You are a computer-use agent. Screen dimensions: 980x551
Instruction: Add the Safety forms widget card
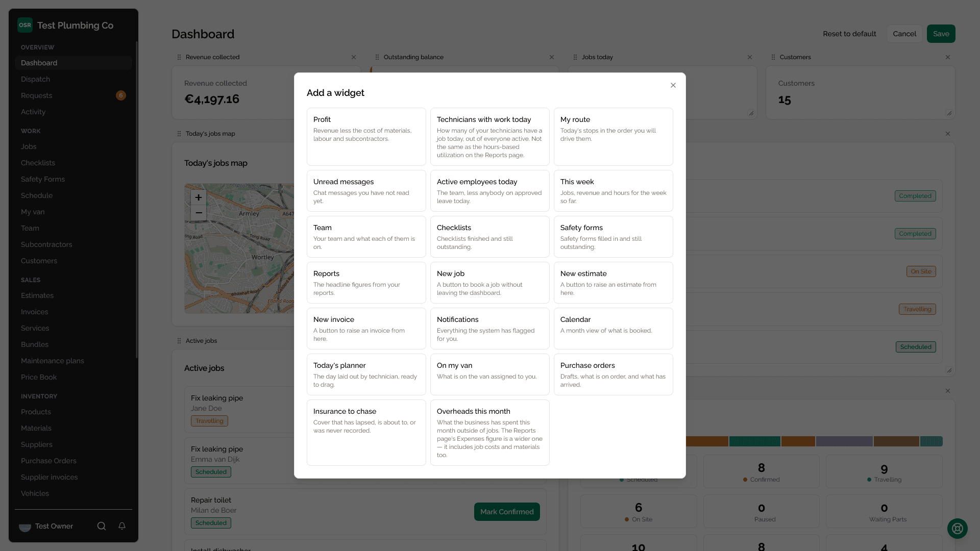(x=613, y=237)
